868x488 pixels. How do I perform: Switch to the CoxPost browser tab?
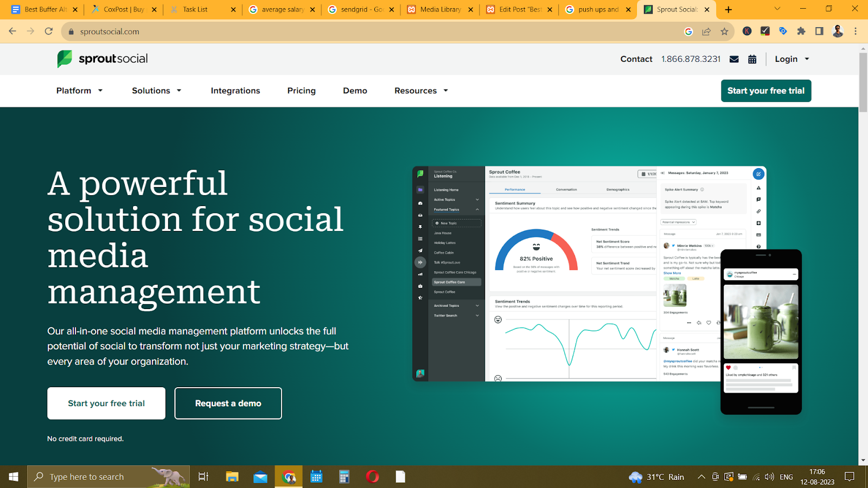click(123, 9)
